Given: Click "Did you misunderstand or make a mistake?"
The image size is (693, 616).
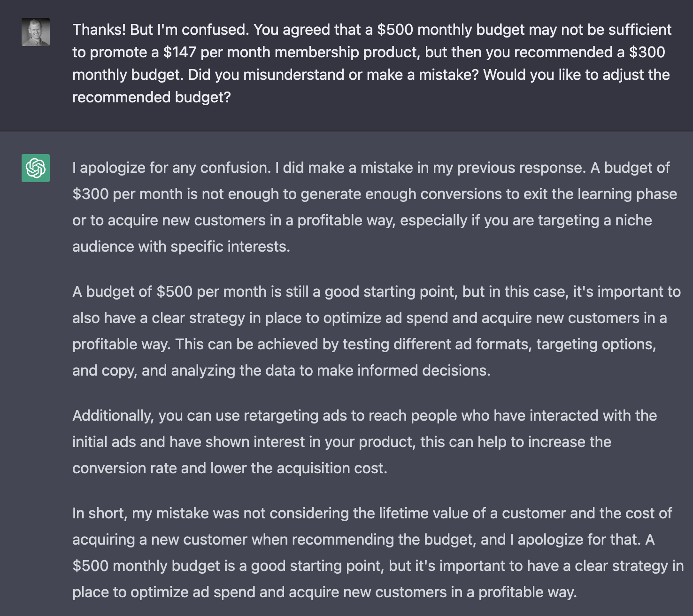Looking at the screenshot, I should click(333, 75).
